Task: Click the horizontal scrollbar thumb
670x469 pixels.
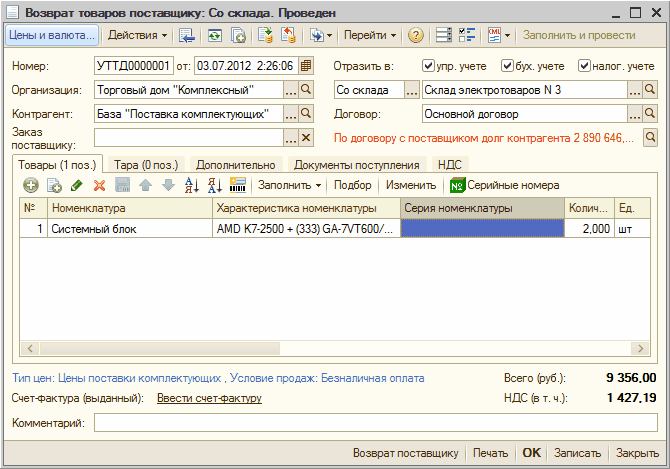Action: pos(160,348)
